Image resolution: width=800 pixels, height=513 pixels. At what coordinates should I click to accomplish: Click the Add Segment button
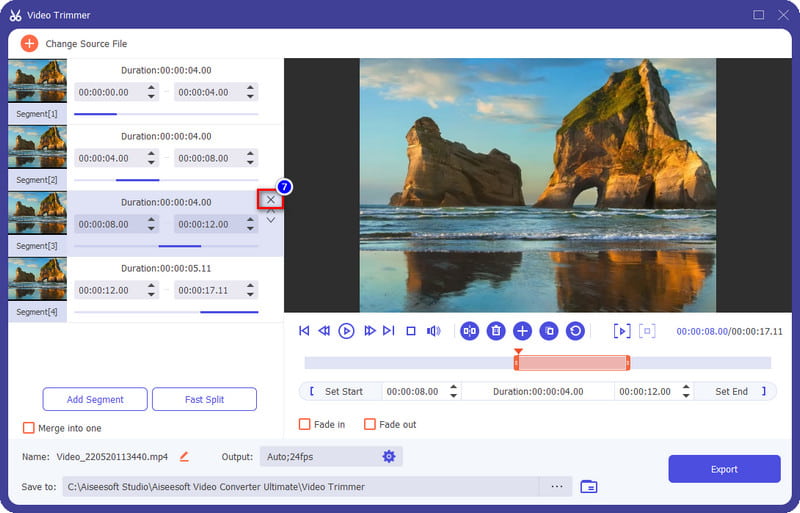(95, 400)
